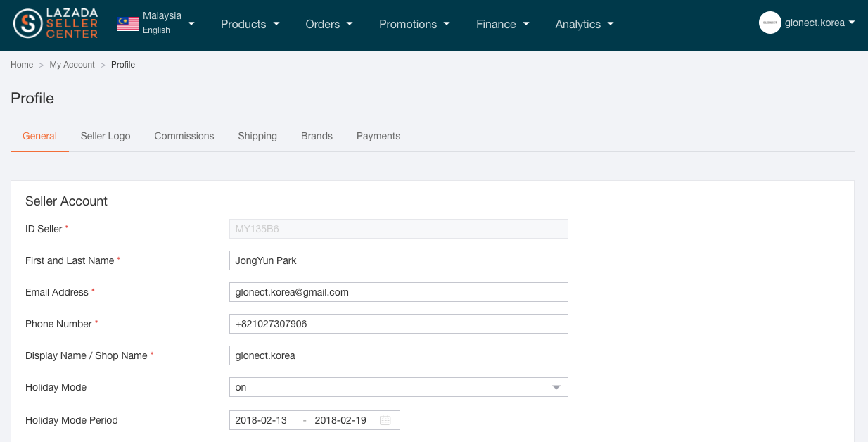This screenshot has height=442, width=868.
Task: Open the Holiday Mode dropdown
Action: click(x=399, y=387)
